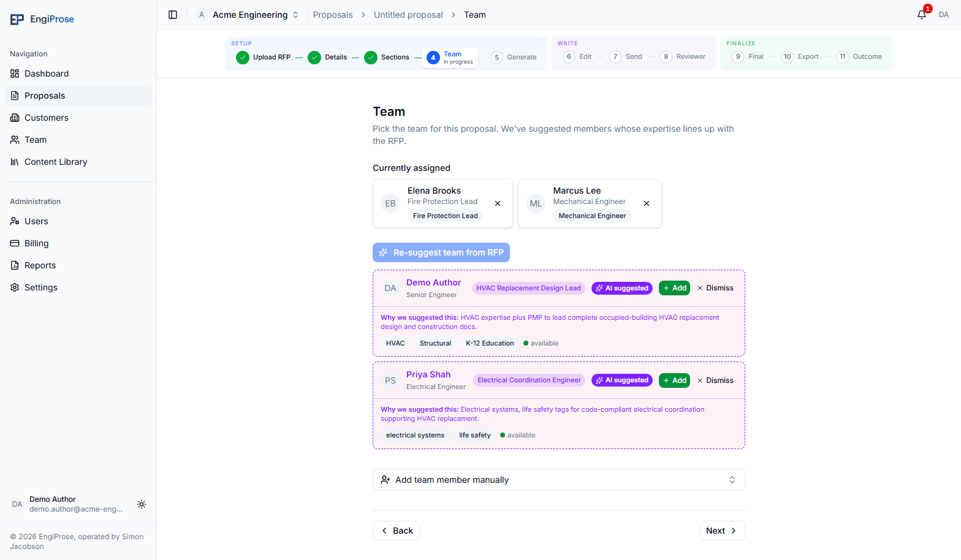Toggle the light/dark theme sun icon
Screen dimensions: 961x560
142,504
